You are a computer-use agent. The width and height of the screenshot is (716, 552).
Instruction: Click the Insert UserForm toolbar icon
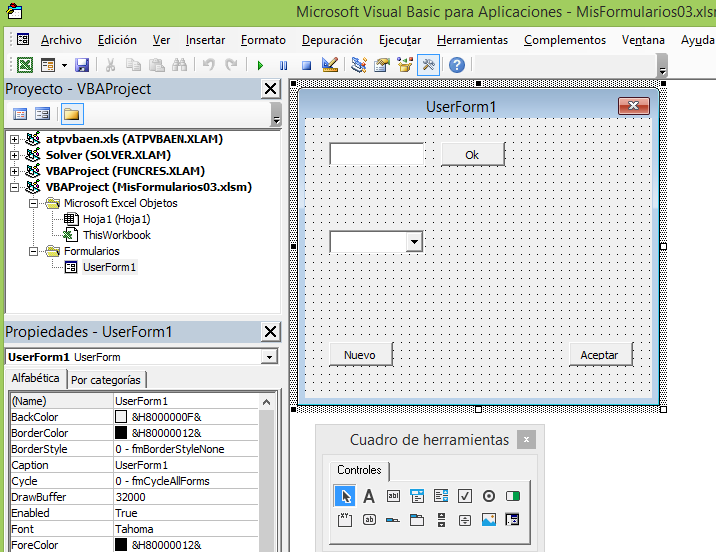[x=48, y=65]
